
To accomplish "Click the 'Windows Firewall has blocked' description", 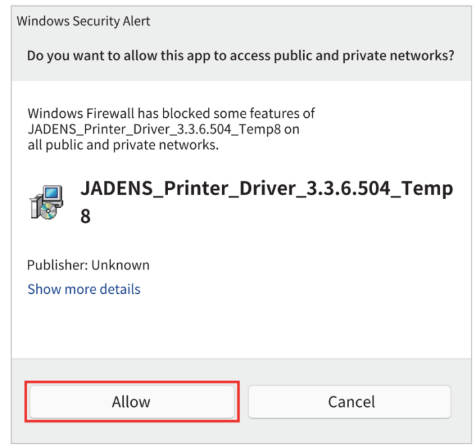I will (x=171, y=129).
